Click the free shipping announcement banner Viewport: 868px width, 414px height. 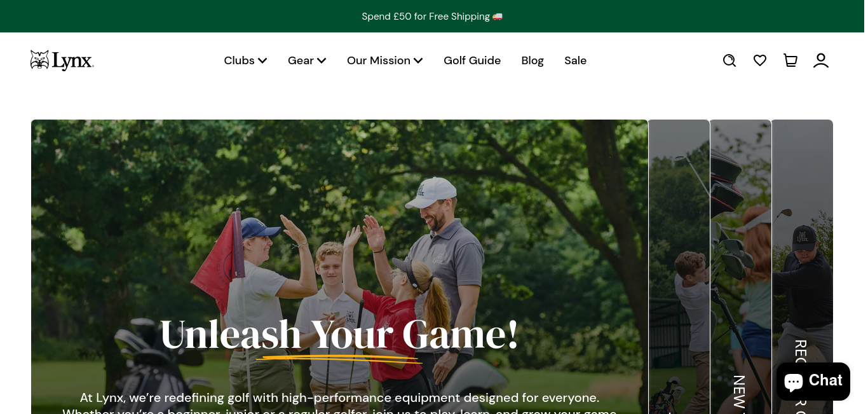[432, 17]
